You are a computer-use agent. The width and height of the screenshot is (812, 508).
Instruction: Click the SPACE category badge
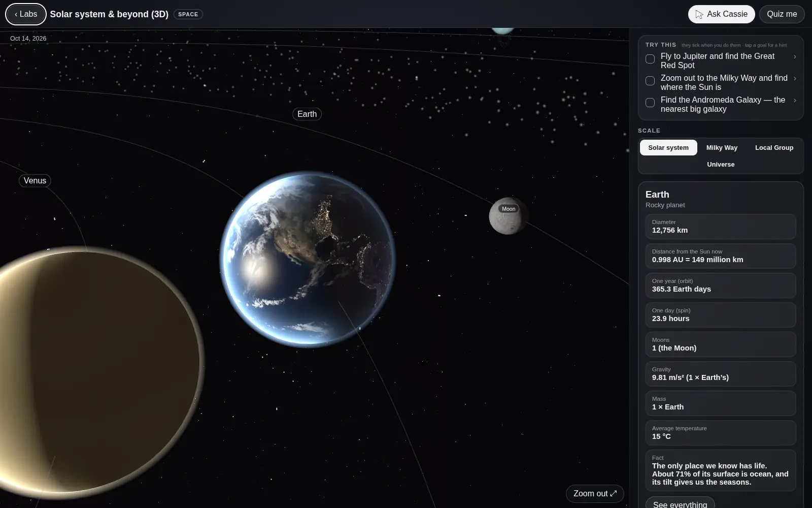pyautogui.click(x=188, y=14)
